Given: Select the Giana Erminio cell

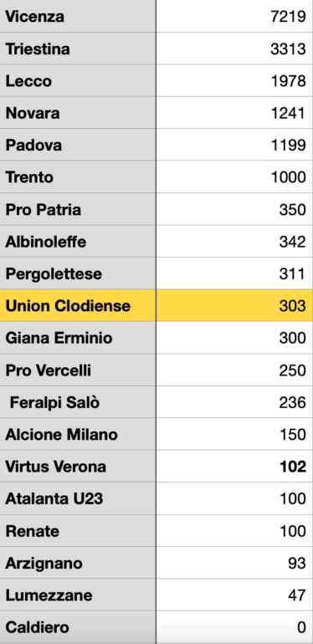Looking at the screenshot, I should (x=78, y=338).
